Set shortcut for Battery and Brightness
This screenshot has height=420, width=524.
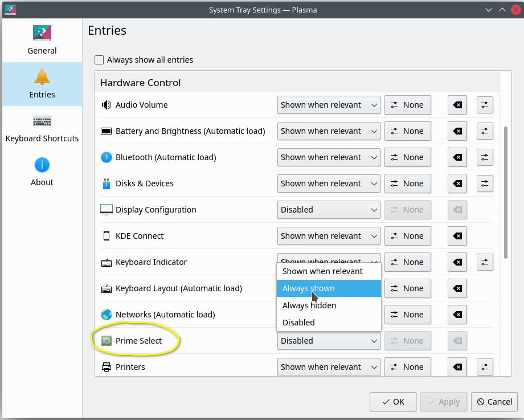[408, 131]
